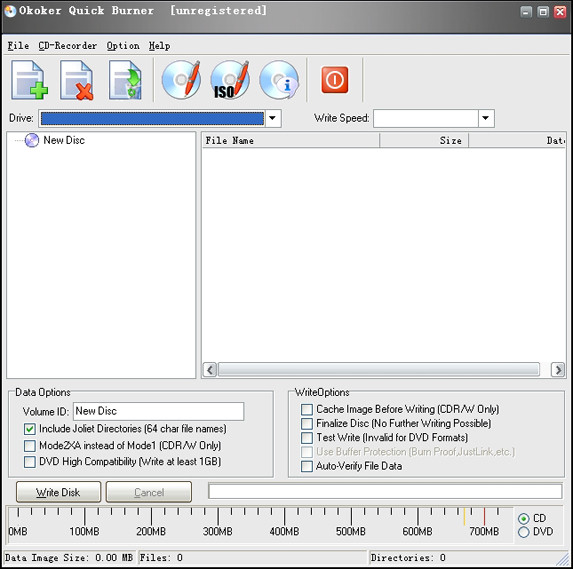Click the 700MB mark on capacity ruler

pos(484,531)
